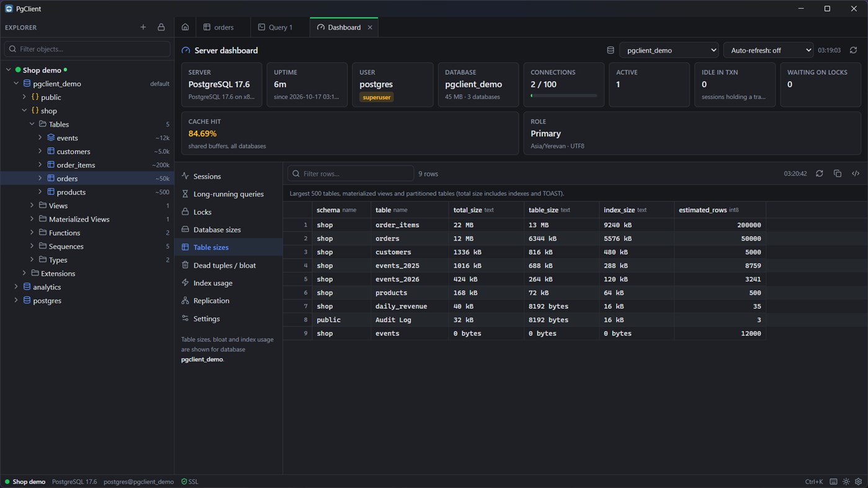Click the SSL shield indicator in status bar

[x=190, y=482]
